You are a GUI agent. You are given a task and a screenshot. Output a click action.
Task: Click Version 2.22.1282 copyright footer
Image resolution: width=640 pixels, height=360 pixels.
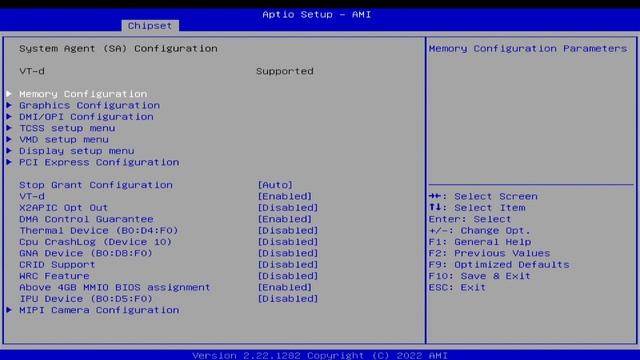pos(320,356)
